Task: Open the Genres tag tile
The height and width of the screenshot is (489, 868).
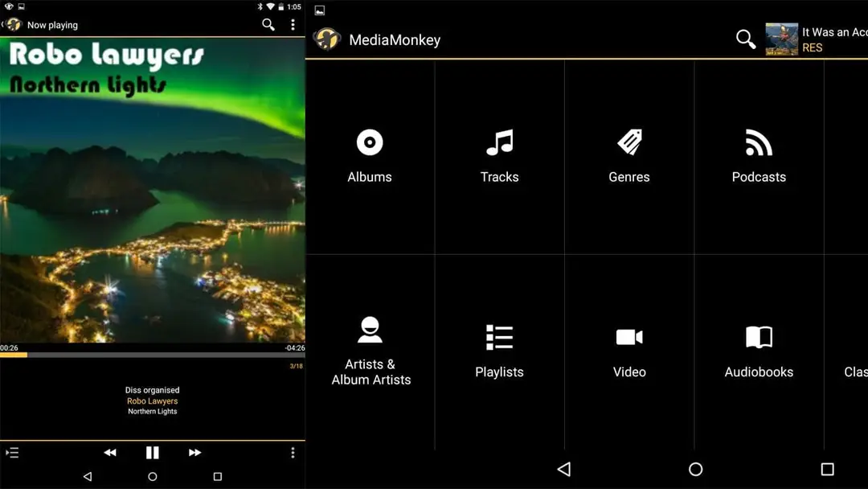Action: tap(629, 157)
